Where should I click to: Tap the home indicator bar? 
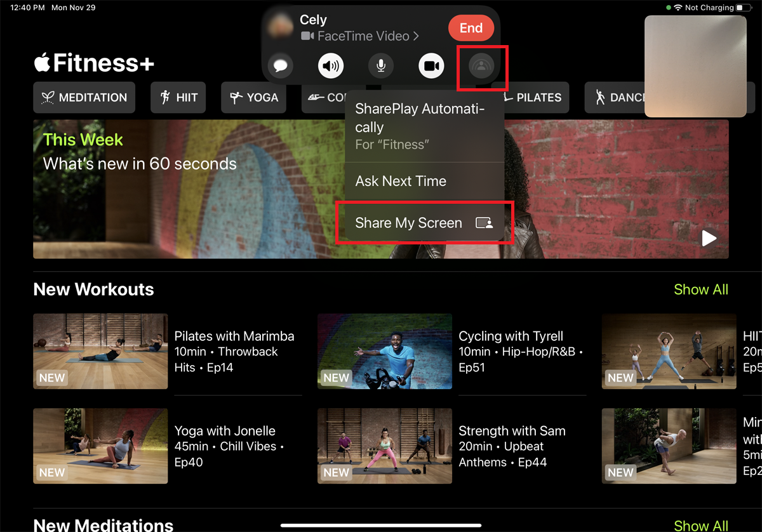pyautogui.click(x=381, y=525)
